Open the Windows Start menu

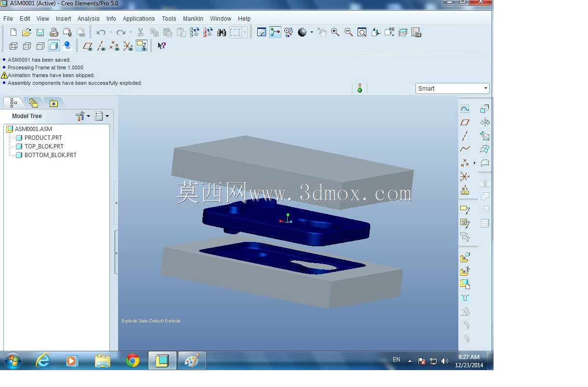click(13, 360)
